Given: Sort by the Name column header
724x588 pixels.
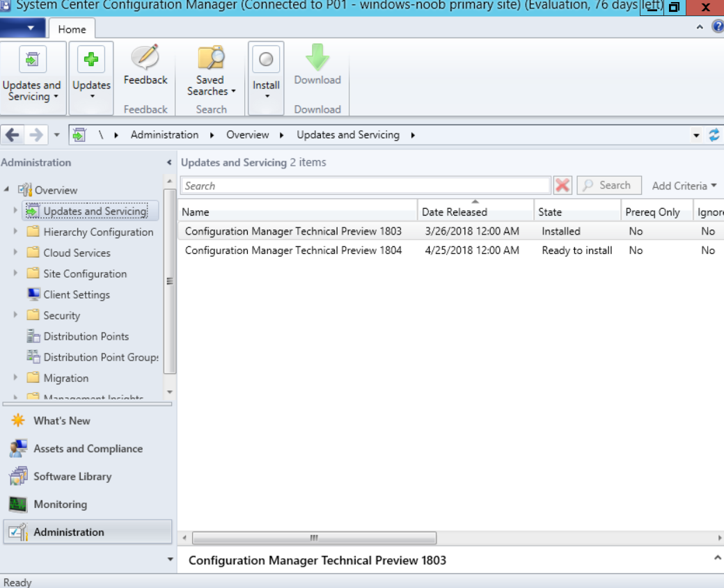Looking at the screenshot, I should point(298,212).
